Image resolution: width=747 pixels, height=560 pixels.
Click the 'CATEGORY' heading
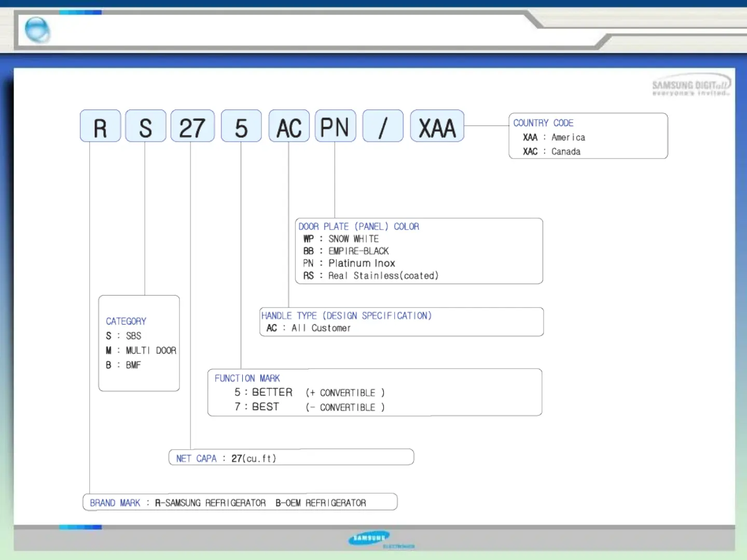pos(126,321)
